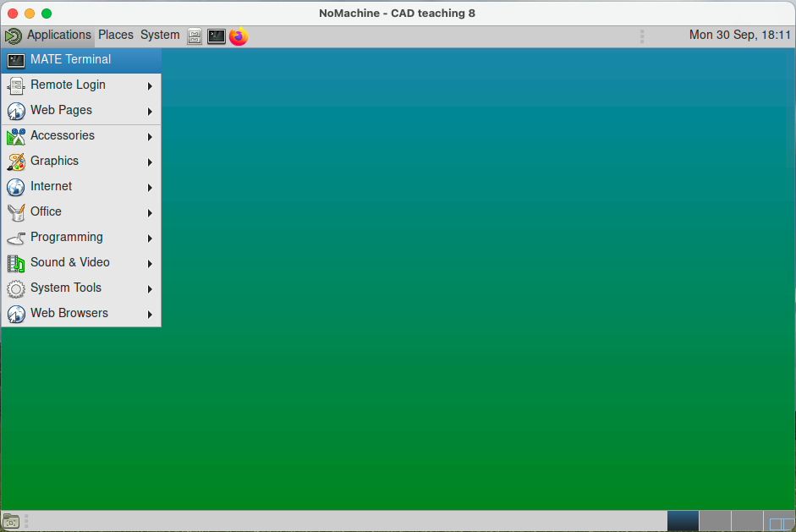Expand the Web Pages submenu
This screenshot has height=532, width=796.
(150, 110)
